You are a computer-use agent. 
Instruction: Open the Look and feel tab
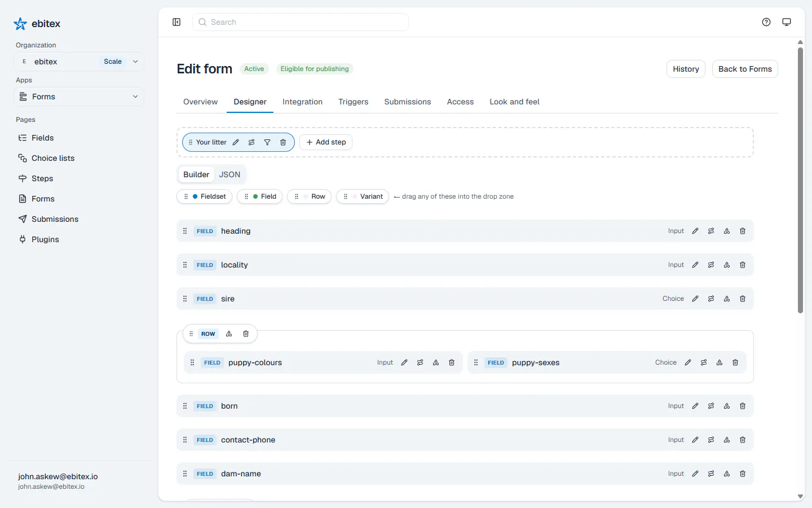click(514, 102)
